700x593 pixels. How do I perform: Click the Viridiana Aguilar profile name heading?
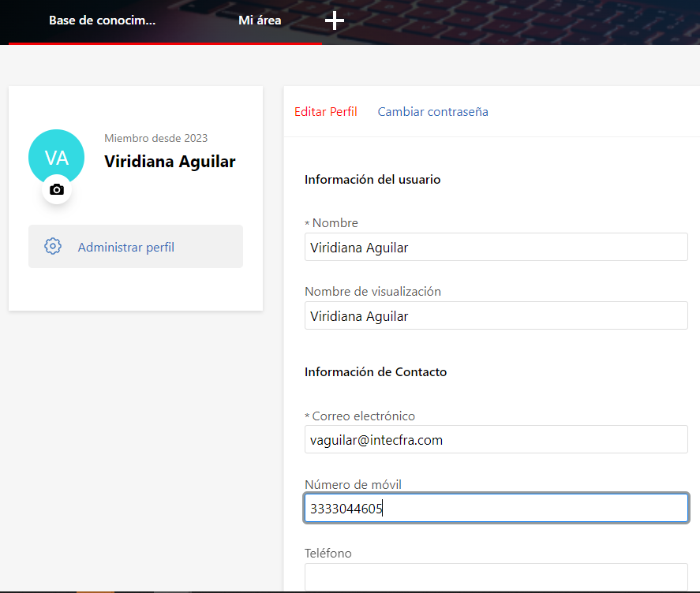coord(170,162)
